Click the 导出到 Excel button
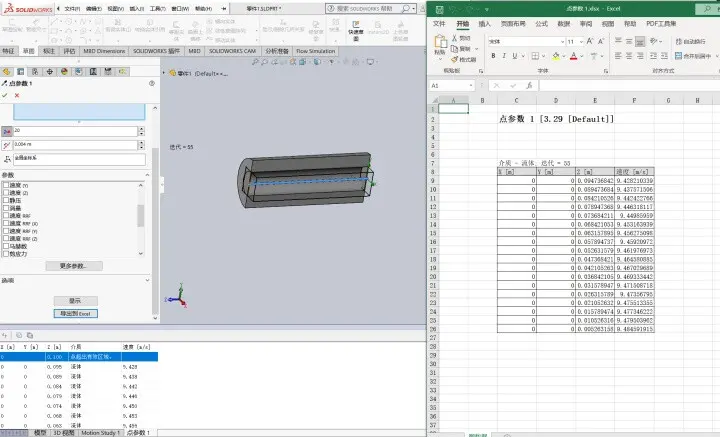The image size is (720, 437). 75,314
